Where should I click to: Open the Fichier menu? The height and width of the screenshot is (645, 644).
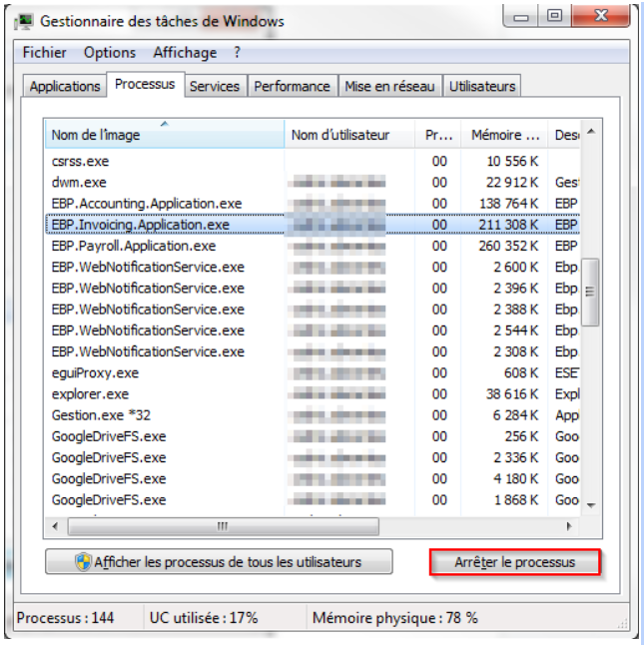point(44,52)
